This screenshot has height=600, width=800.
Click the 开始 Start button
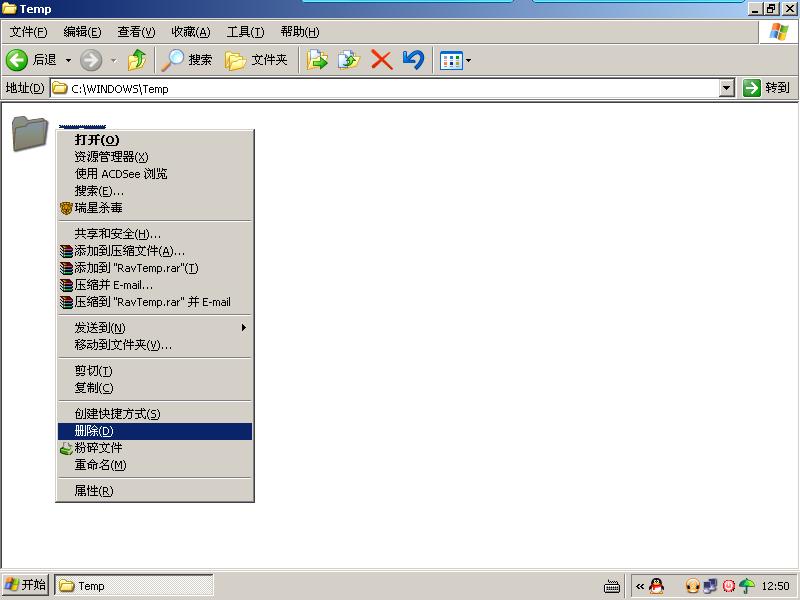[x=26, y=585]
